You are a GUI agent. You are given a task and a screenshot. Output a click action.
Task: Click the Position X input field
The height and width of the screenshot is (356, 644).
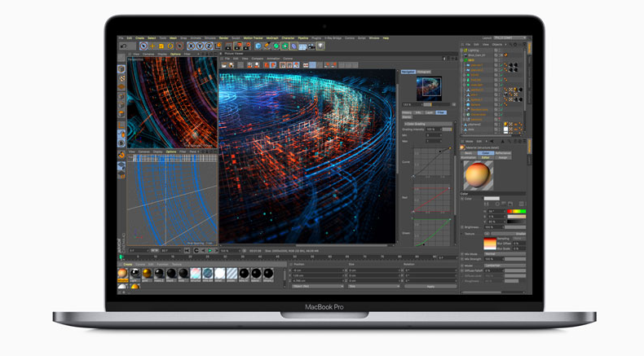click(x=317, y=270)
